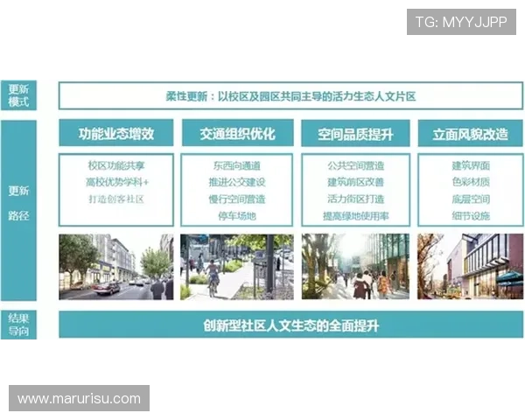Click the 活力街区打造 item

click(355, 199)
